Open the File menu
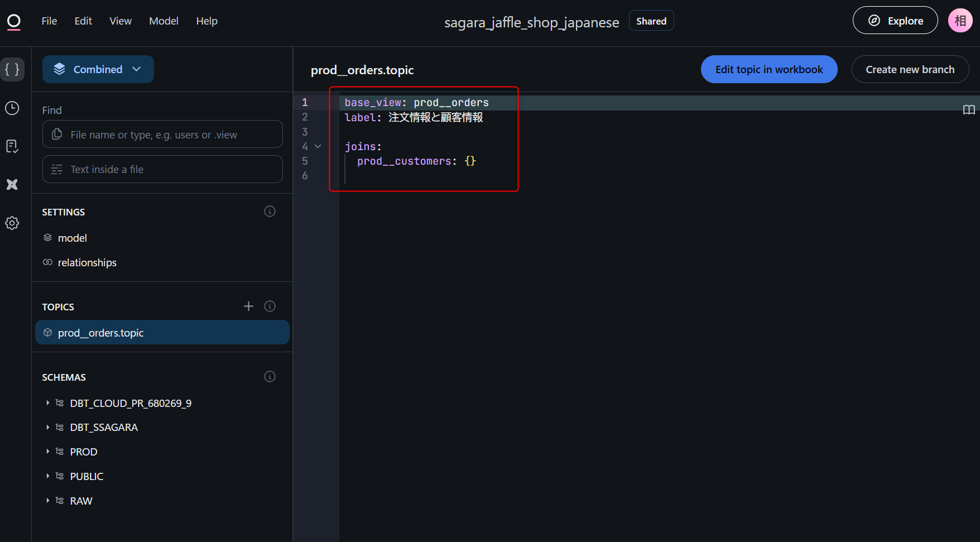This screenshot has height=542, width=980. coord(49,21)
